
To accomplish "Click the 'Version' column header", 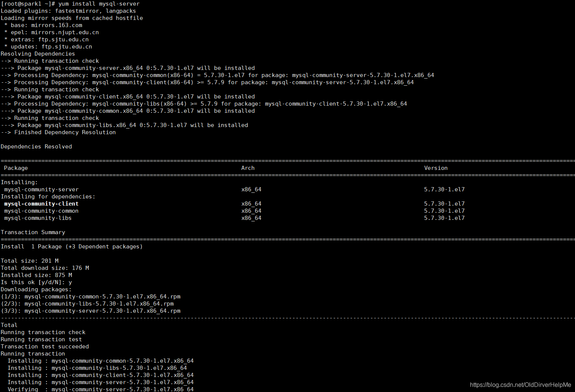I will 436,168.
